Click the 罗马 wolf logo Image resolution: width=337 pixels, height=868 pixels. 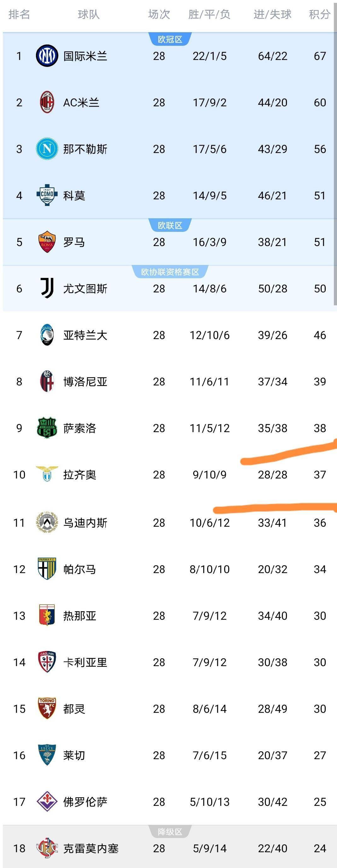tap(47, 241)
